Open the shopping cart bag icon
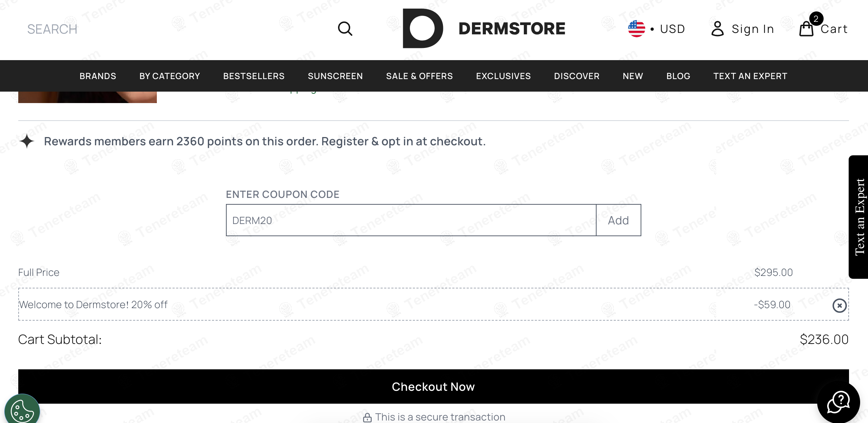868x423 pixels. (x=806, y=29)
